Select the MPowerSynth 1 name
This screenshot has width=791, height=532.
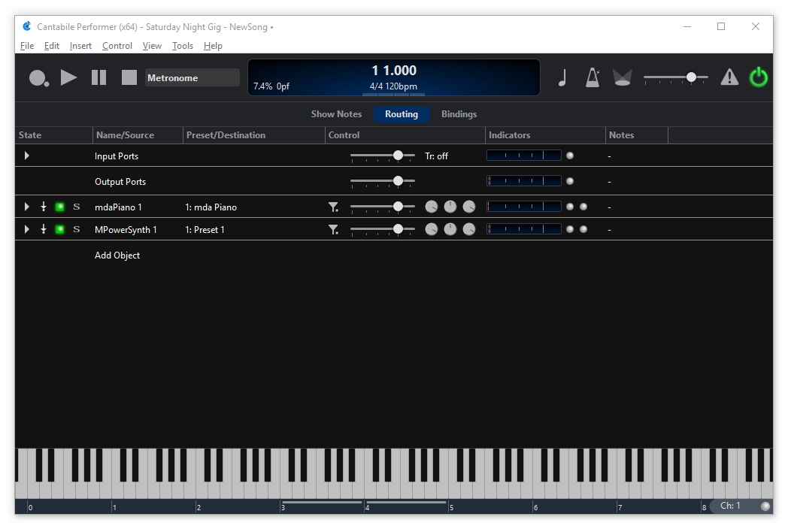tap(126, 230)
